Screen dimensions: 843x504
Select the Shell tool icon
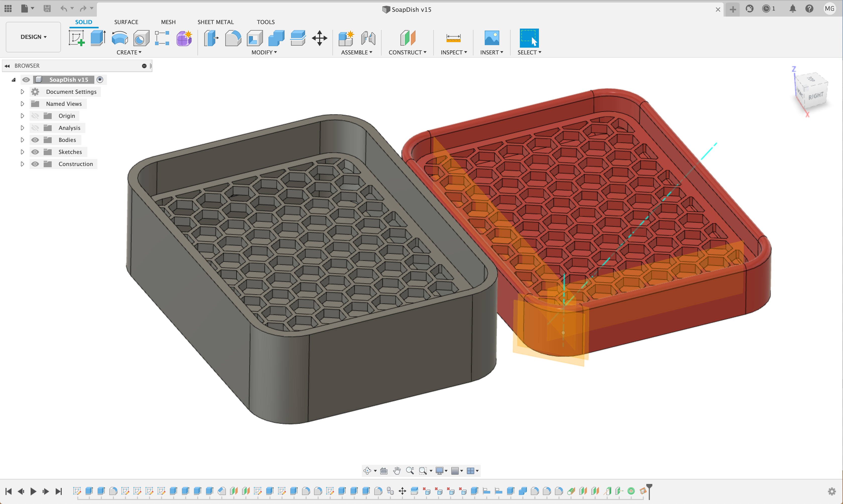click(255, 38)
